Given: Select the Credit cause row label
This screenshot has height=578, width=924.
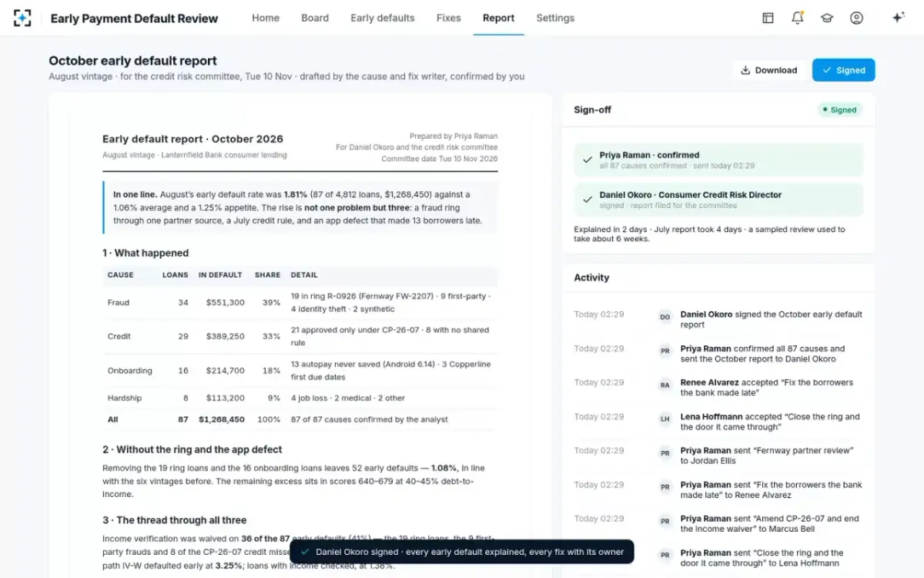Looking at the screenshot, I should click(x=119, y=336).
